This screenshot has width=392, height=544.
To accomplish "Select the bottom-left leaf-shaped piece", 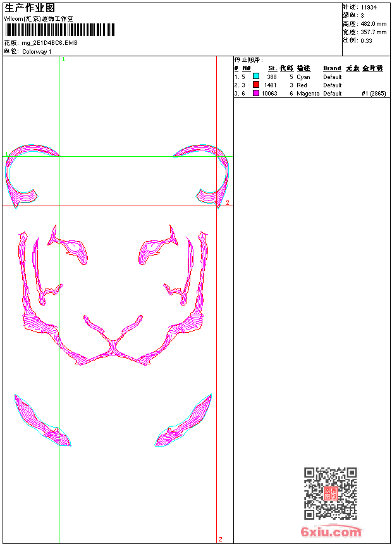I will (x=42, y=420).
